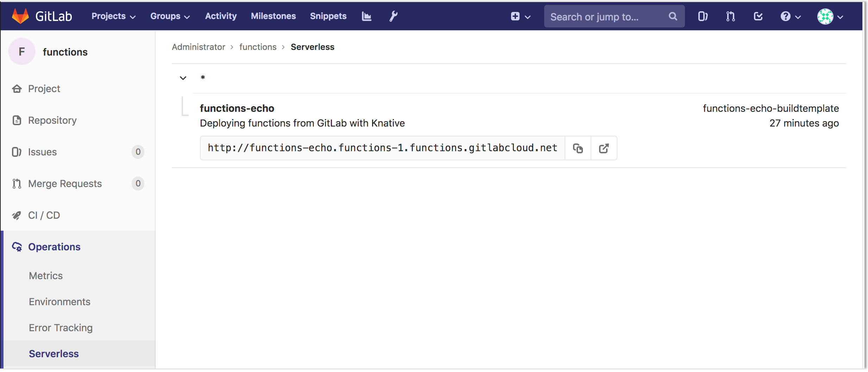The width and height of the screenshot is (868, 372).
Task: Navigate to Administrator via the breadcrumb
Action: [198, 47]
